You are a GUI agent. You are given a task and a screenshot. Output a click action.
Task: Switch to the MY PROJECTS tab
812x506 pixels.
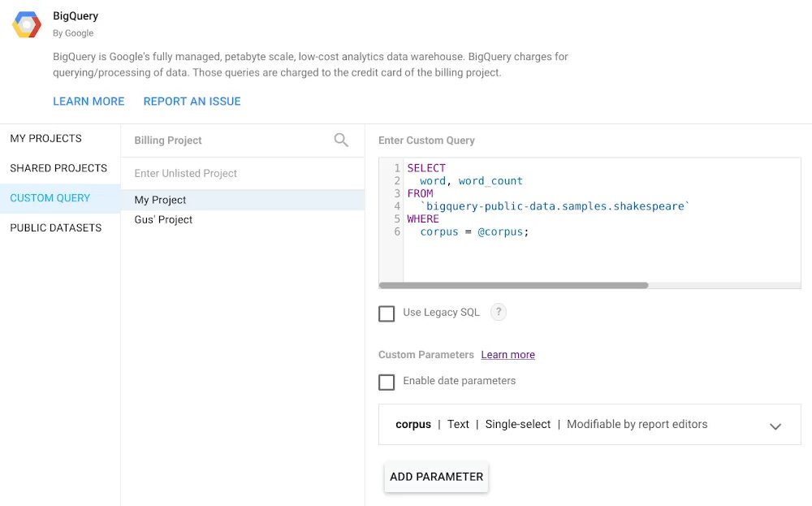point(46,139)
